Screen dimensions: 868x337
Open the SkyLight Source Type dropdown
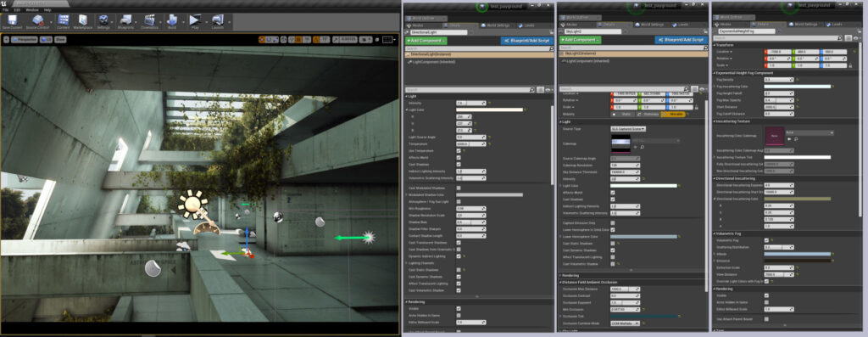(x=628, y=128)
